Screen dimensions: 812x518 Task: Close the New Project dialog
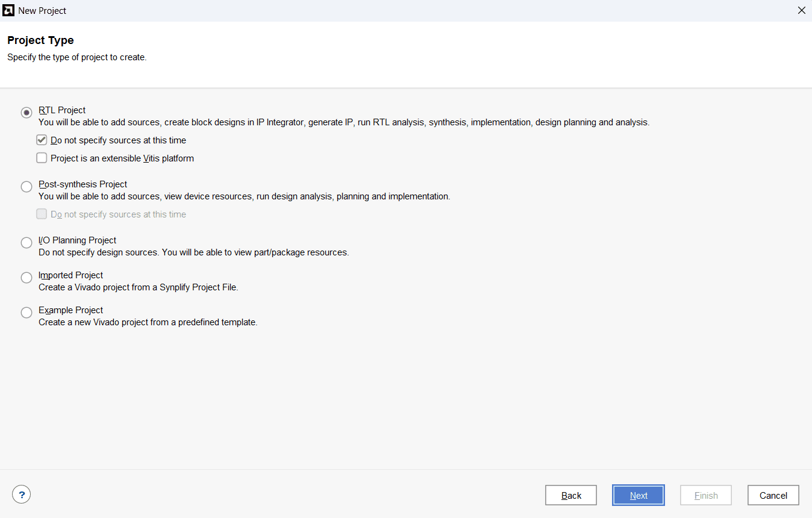coord(801,10)
